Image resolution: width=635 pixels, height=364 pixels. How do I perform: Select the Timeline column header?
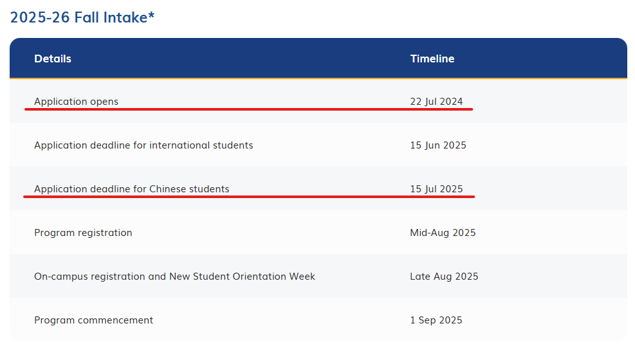tap(432, 59)
